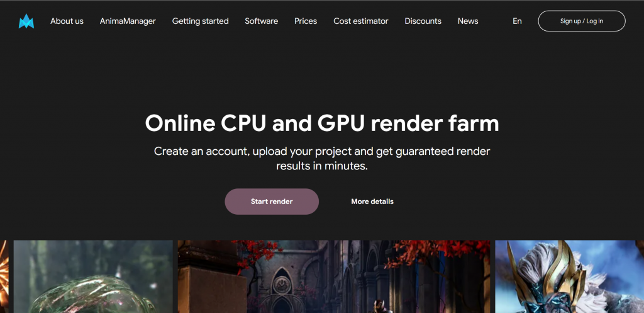This screenshot has width=644, height=313.
Task: Expand the En language selector
Action: [517, 21]
